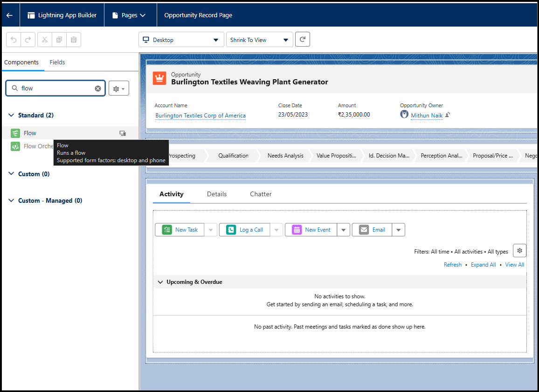Image resolution: width=539 pixels, height=392 pixels.
Task: Open the dropdown next to Log a Call
Action: (276, 230)
